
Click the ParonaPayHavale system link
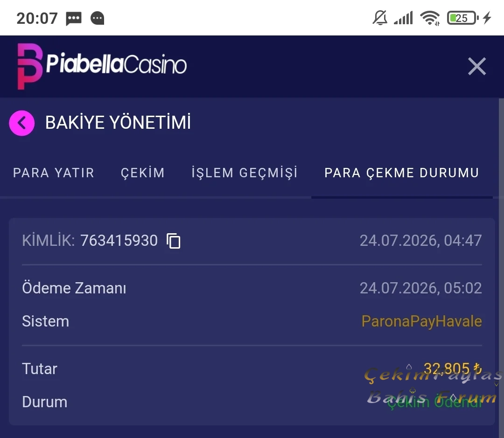[x=422, y=321]
